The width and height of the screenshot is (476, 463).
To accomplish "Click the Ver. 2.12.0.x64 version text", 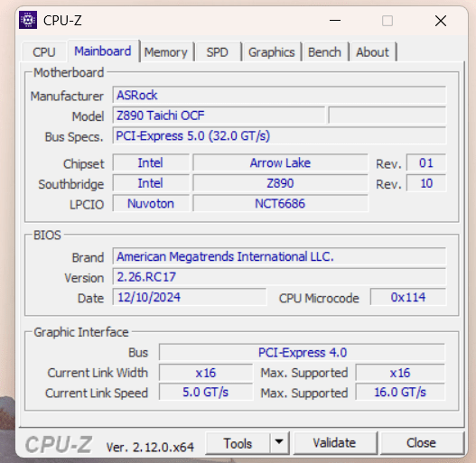I will point(150,447).
